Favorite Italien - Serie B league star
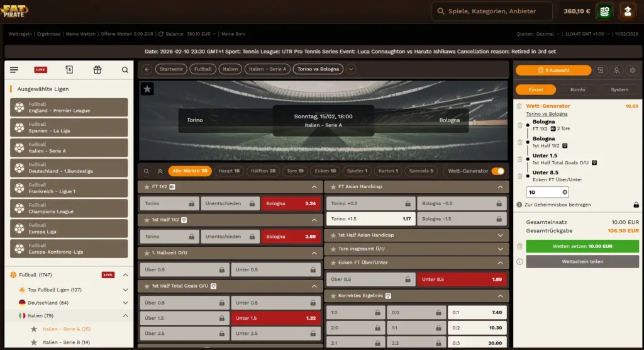The width and height of the screenshot is (644, 350). [34, 342]
